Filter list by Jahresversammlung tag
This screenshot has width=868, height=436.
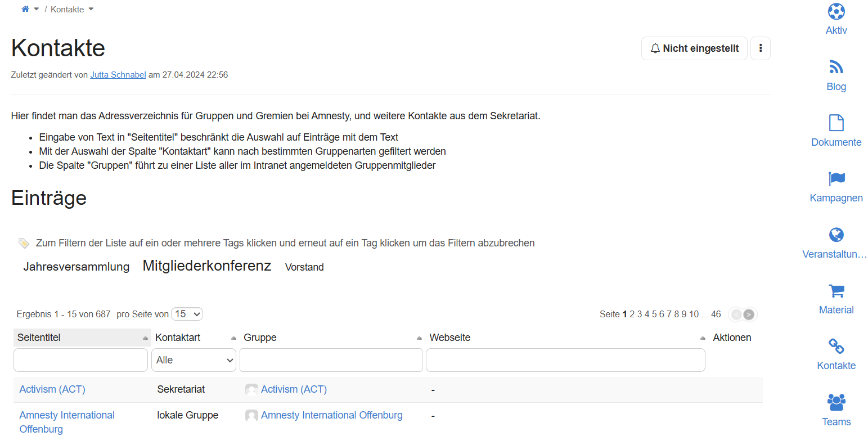pos(76,267)
